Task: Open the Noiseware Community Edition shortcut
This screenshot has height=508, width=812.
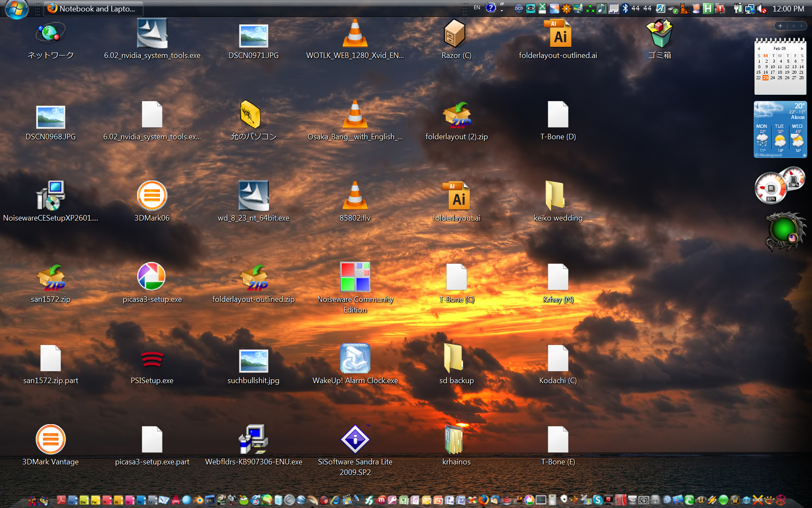Action: (355, 277)
